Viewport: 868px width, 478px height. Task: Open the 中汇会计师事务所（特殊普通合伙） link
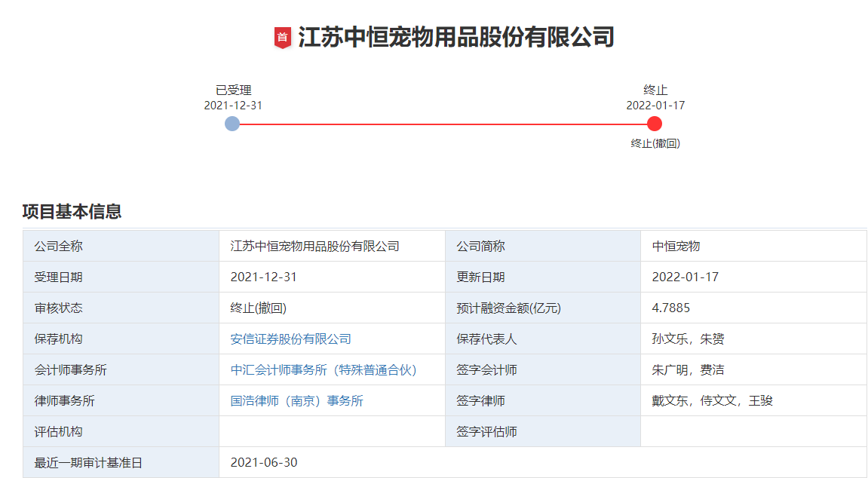[x=324, y=370]
